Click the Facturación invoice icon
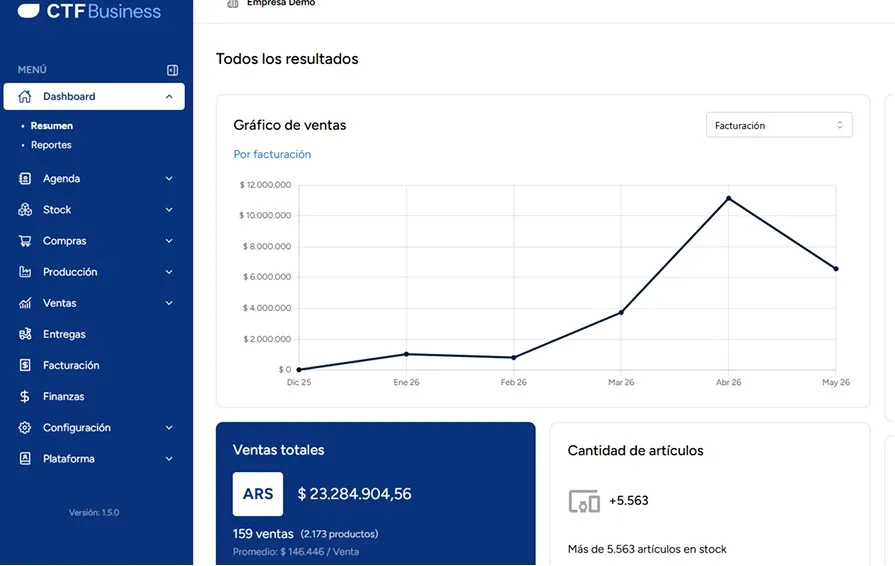Image resolution: width=895 pixels, height=566 pixels. click(x=25, y=365)
